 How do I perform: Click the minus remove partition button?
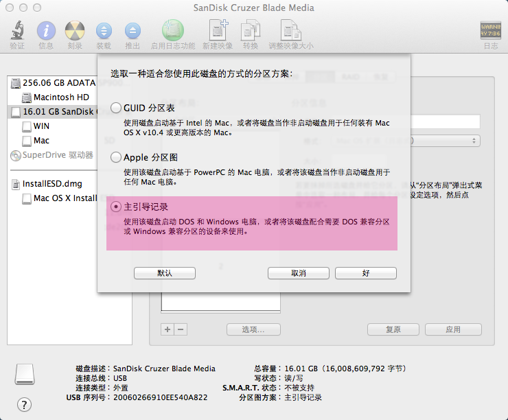(181, 329)
